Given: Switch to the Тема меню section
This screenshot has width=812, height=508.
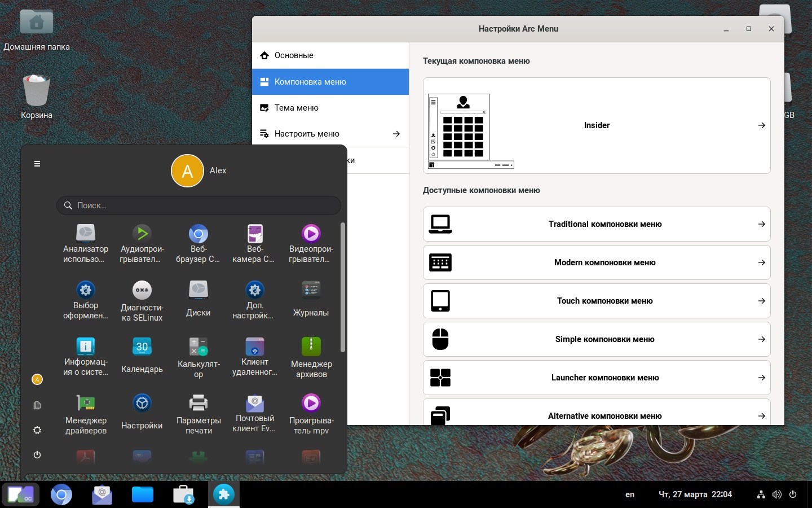Looking at the screenshot, I should pos(330,108).
